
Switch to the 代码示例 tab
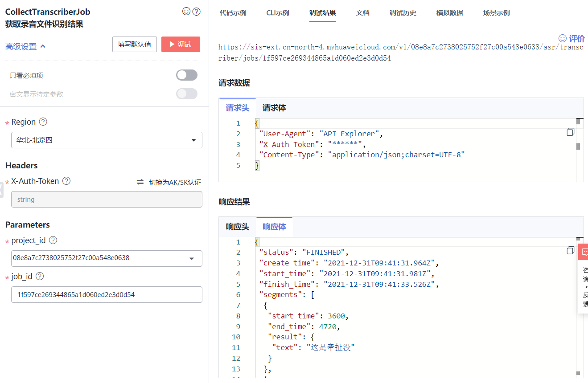tap(233, 12)
